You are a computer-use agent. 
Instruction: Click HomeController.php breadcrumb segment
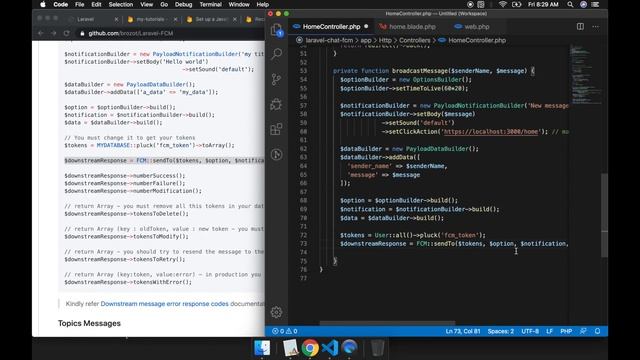[x=477, y=40]
